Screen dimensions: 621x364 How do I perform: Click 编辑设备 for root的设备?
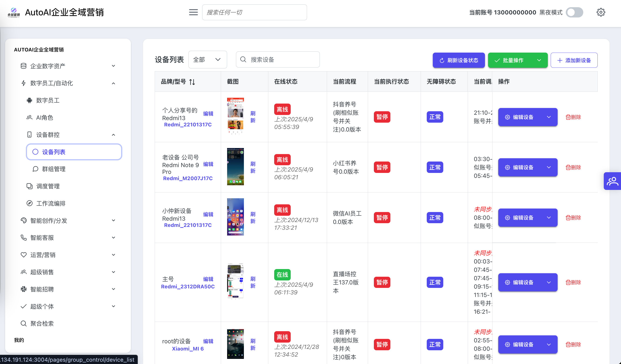528,344
